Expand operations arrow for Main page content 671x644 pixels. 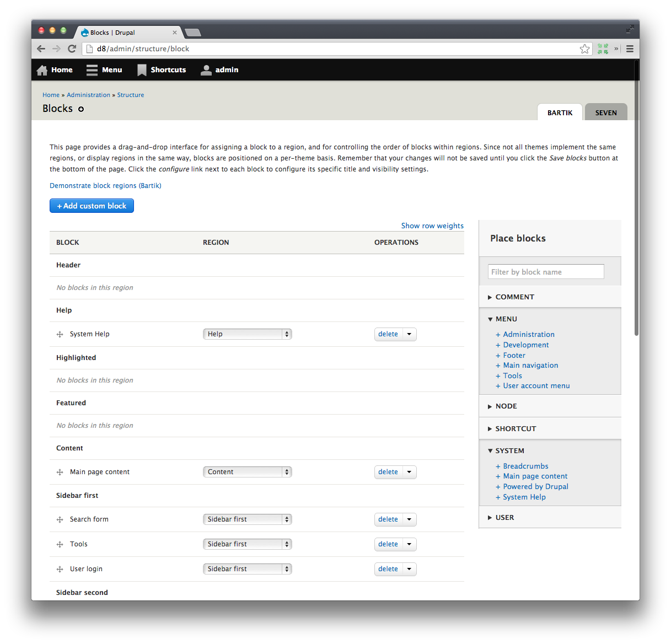(x=409, y=472)
